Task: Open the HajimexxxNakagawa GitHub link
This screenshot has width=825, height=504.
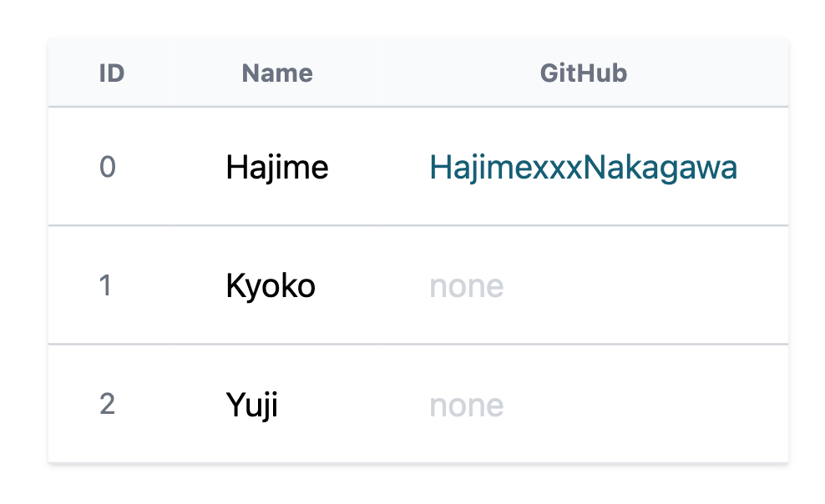Action: click(x=583, y=168)
